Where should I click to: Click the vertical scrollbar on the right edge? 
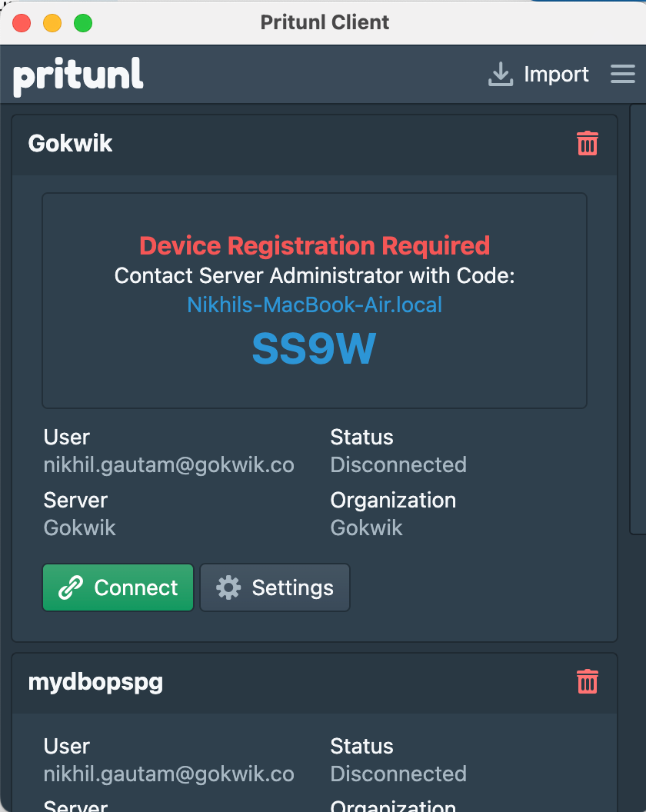[x=638, y=319]
